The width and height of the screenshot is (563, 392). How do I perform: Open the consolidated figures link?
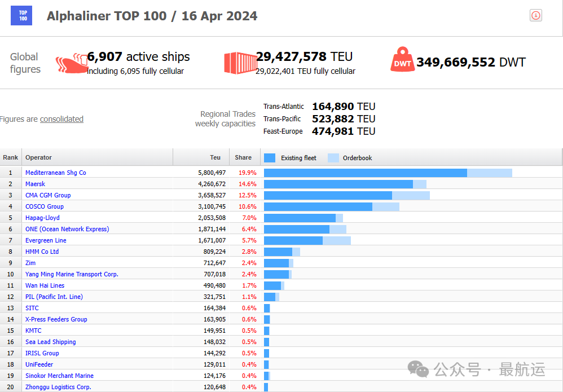(61, 119)
